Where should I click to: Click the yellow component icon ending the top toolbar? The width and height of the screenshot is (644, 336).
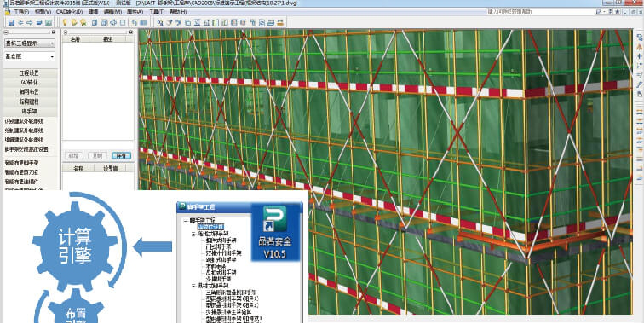tap(280, 23)
